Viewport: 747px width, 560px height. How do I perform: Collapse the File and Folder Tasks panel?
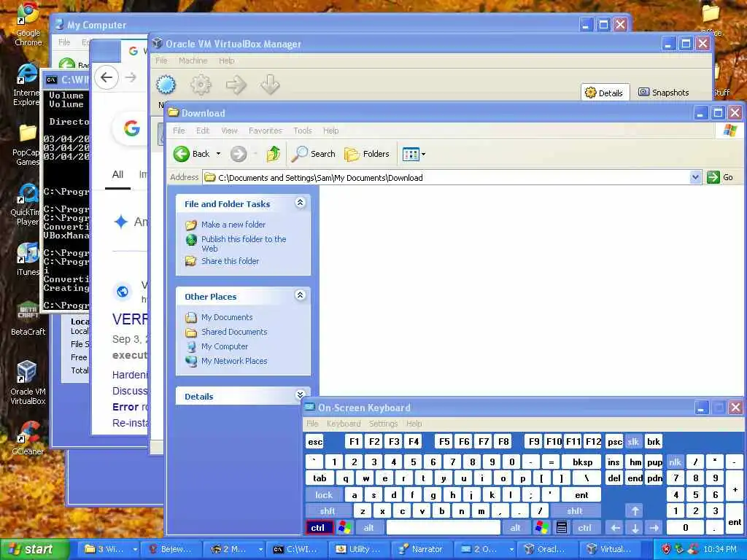click(x=300, y=203)
